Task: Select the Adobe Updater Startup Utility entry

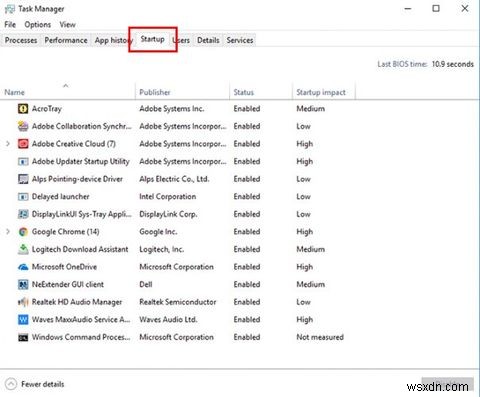Action: point(80,162)
